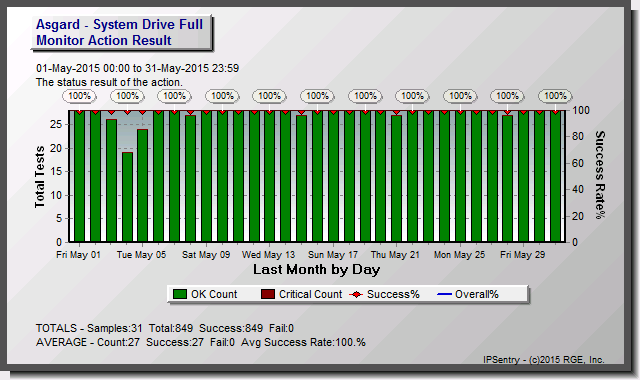Click the Asgard System Drive Full title box
Screen dimensions: 640x380
[x=121, y=33]
